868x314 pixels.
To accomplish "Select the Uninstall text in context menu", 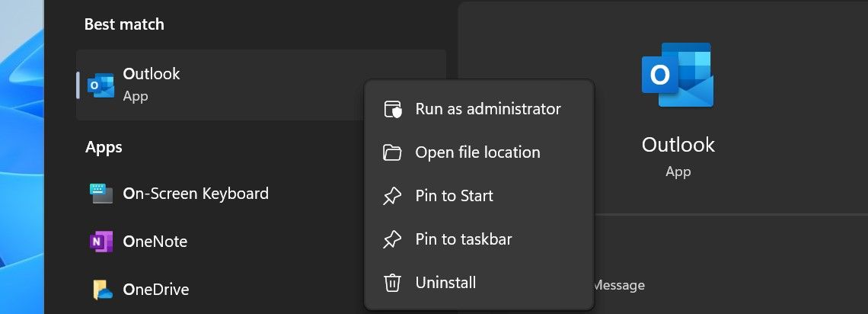I will [445, 283].
